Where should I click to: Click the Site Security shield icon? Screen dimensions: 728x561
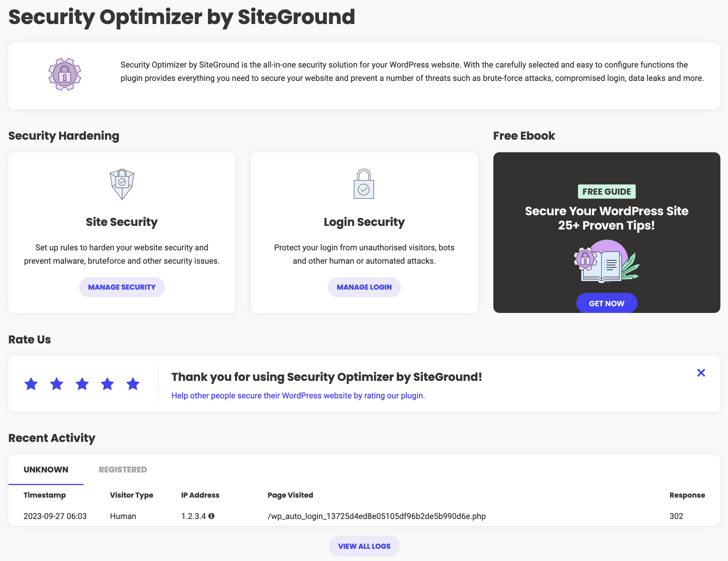pyautogui.click(x=122, y=184)
